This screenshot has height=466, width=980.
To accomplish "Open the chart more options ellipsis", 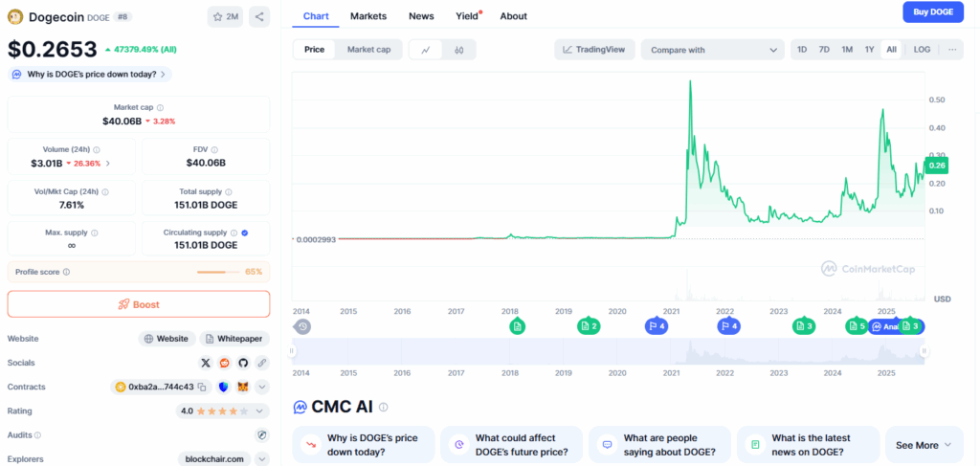I will [952, 50].
